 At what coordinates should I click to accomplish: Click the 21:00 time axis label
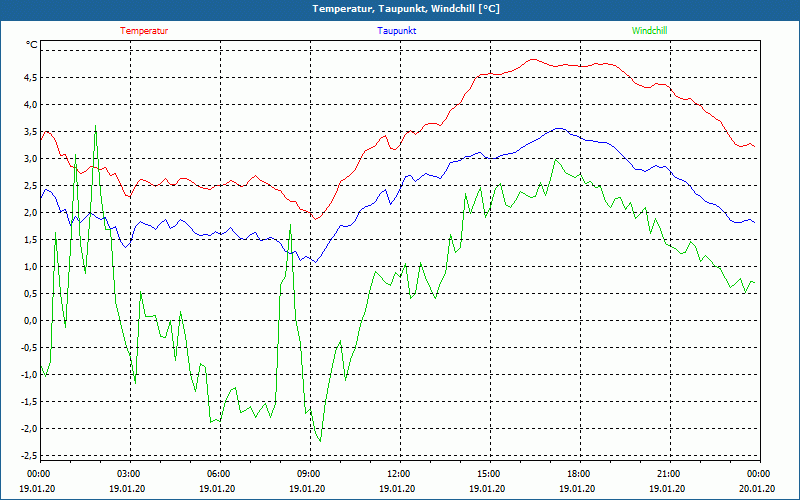click(x=669, y=474)
